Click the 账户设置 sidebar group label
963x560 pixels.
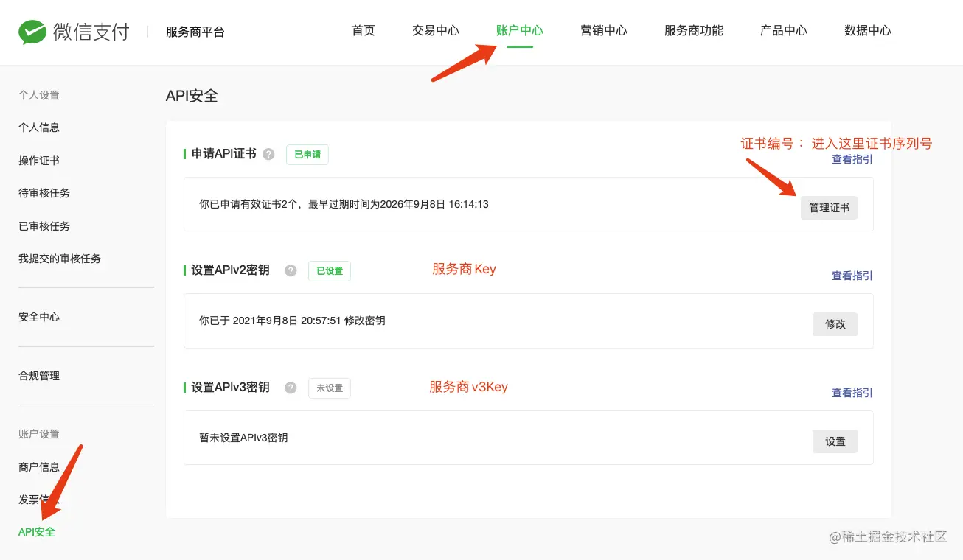click(x=39, y=434)
